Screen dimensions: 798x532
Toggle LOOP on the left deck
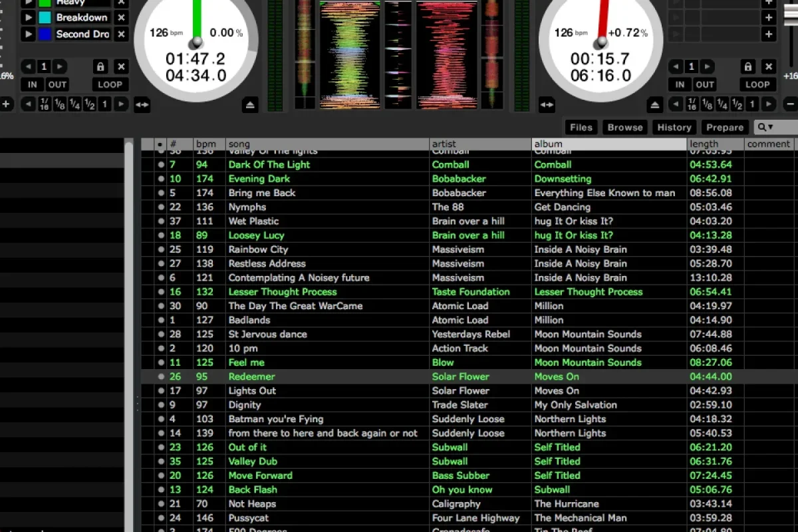coord(110,84)
